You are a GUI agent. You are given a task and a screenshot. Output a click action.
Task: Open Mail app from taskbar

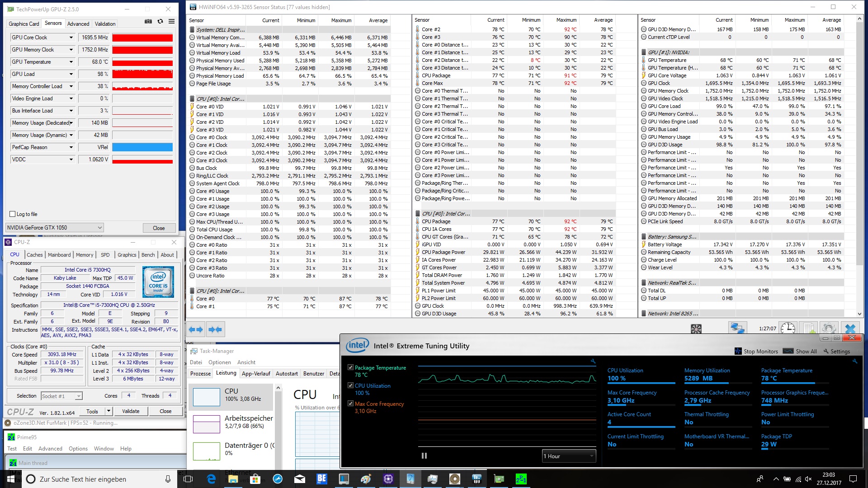(x=300, y=479)
